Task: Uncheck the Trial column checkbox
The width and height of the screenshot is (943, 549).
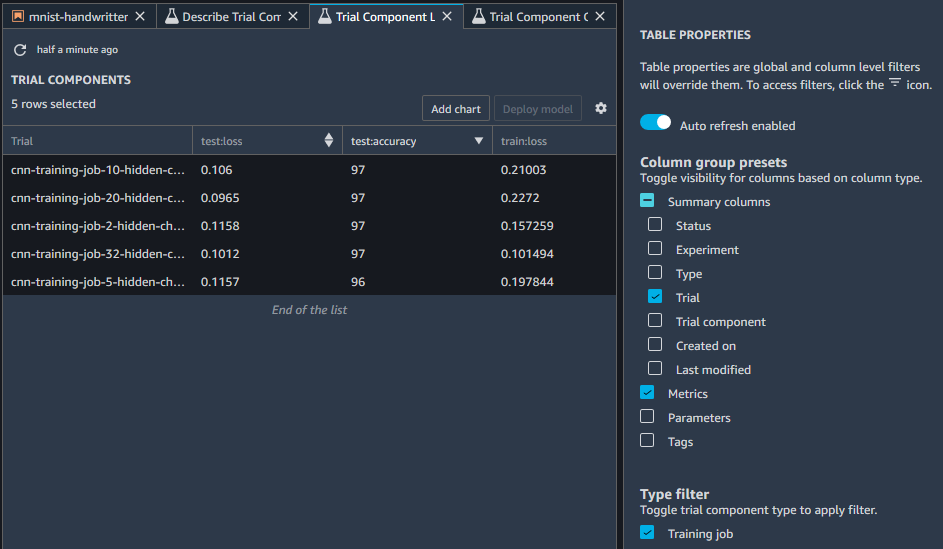Action: tap(655, 297)
